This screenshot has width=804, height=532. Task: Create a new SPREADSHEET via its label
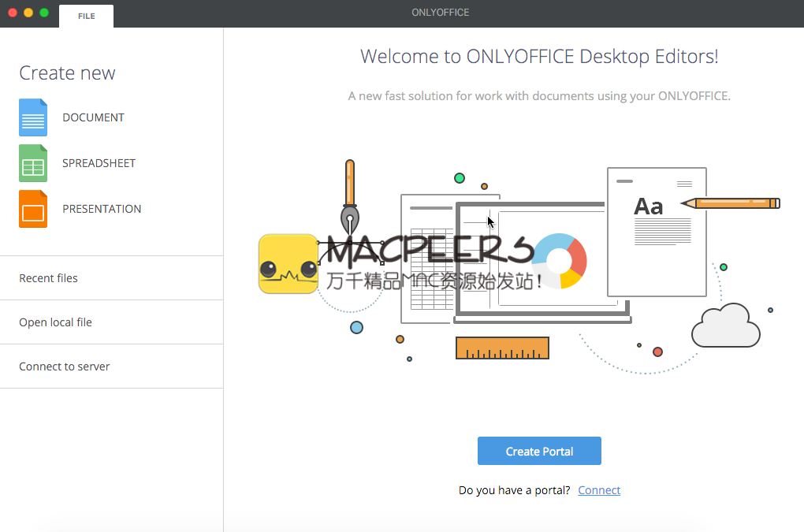[x=99, y=163]
